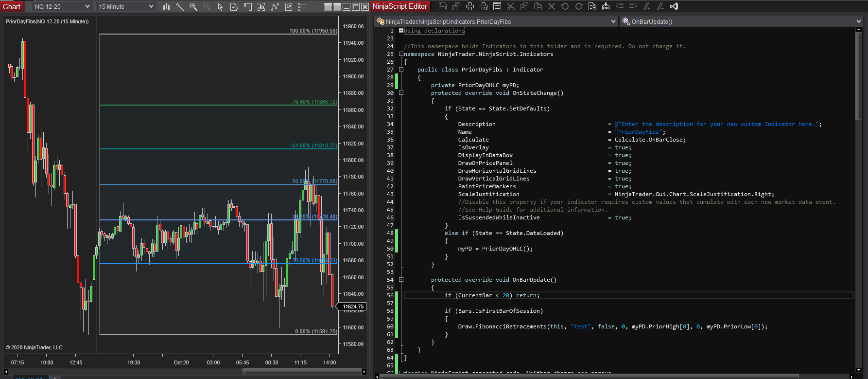Collapse the OnBarUpdate method code block
868x379 pixels.
point(401,280)
